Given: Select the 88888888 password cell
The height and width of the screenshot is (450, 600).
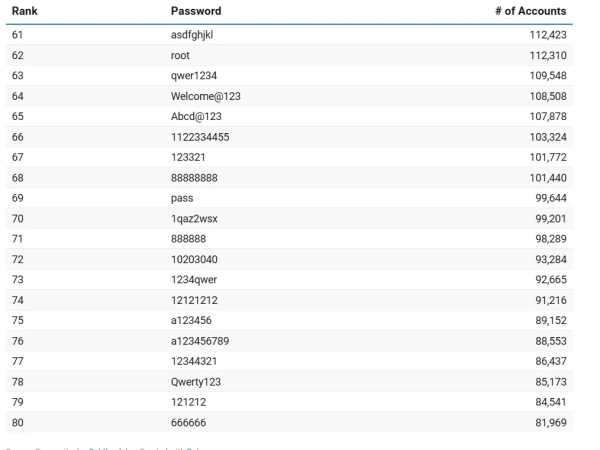Looking at the screenshot, I should point(194,177).
